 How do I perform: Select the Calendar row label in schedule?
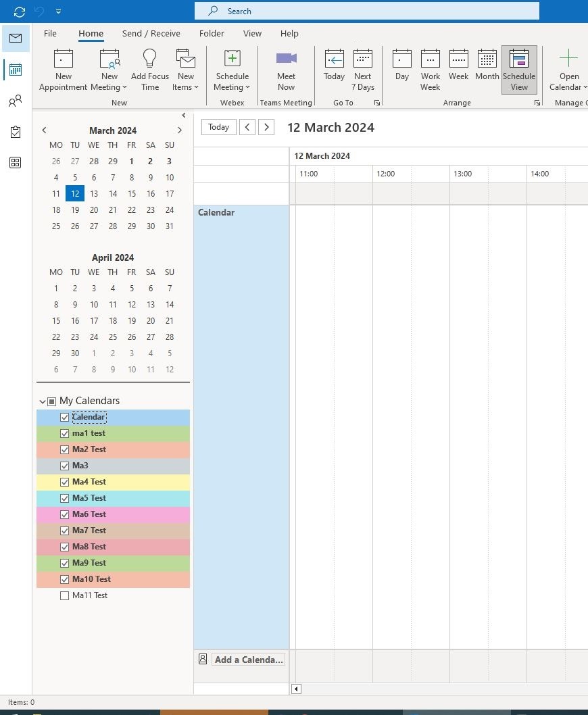tap(216, 212)
